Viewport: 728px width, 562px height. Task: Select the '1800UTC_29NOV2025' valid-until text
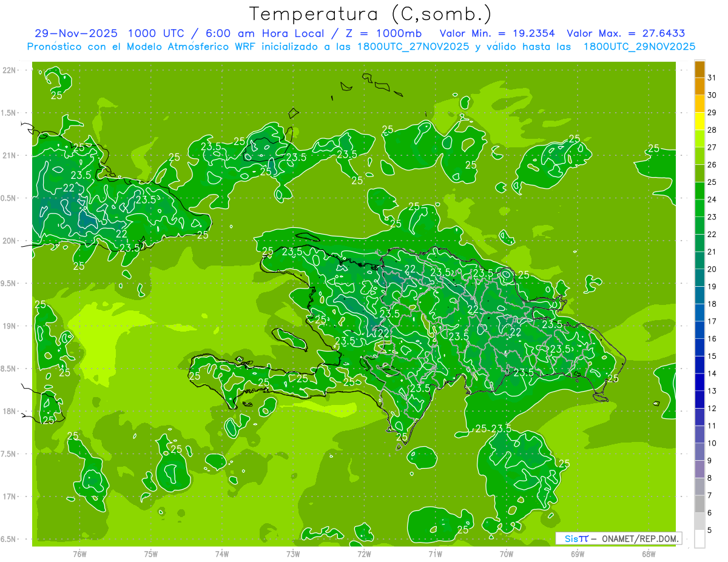[x=639, y=47]
